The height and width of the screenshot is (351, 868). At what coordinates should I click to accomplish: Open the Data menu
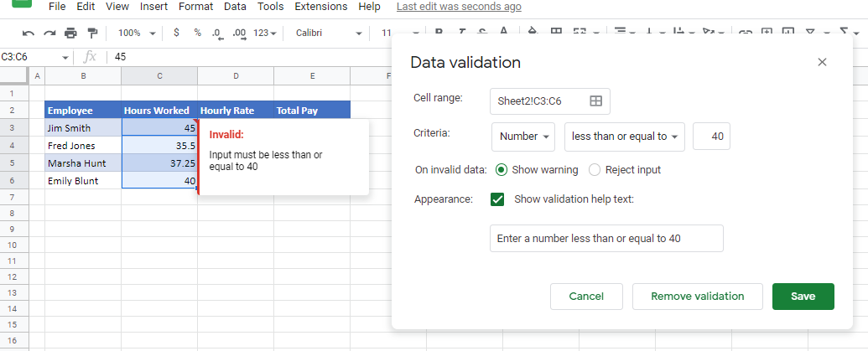(236, 7)
